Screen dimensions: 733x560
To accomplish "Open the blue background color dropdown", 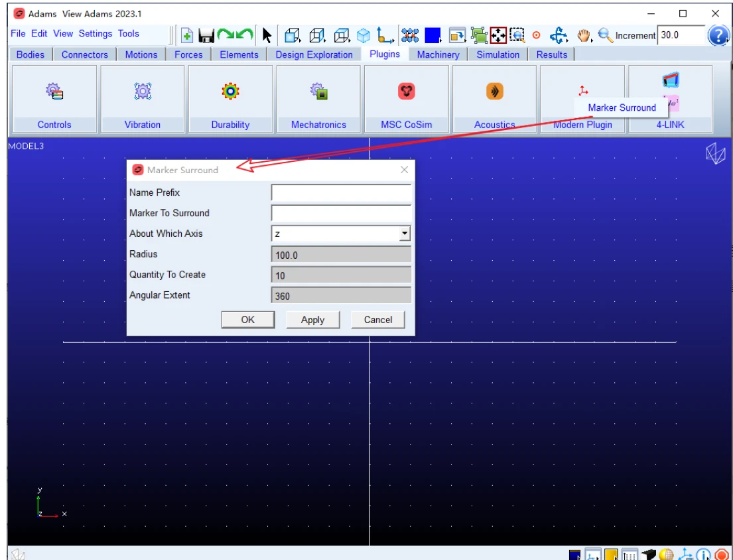I will [x=433, y=35].
